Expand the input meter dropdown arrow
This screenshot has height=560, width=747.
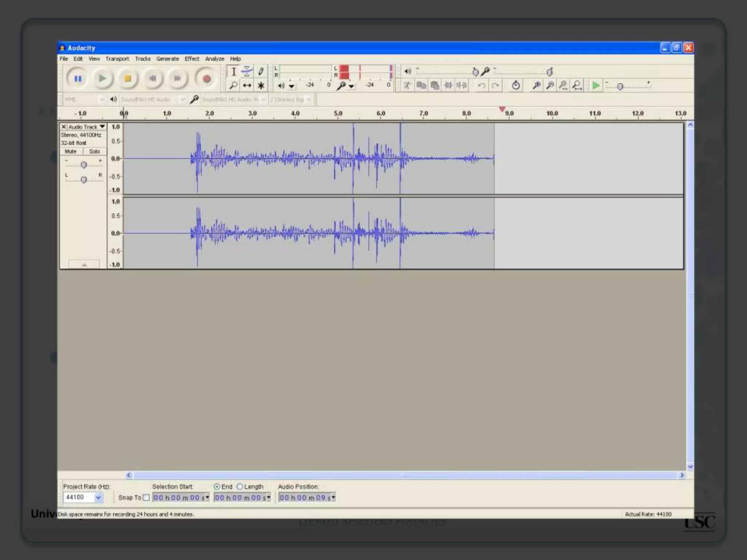click(x=351, y=86)
